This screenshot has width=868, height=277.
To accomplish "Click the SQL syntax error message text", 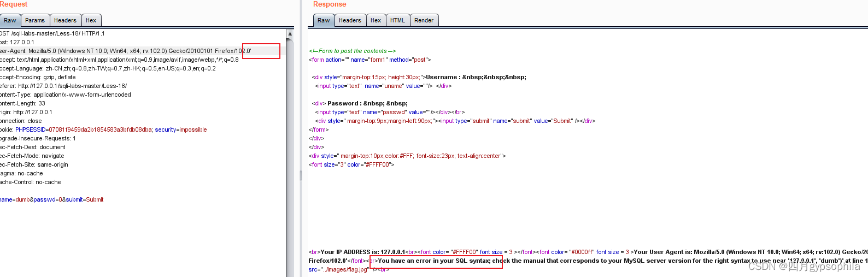I will pyautogui.click(x=623, y=261).
